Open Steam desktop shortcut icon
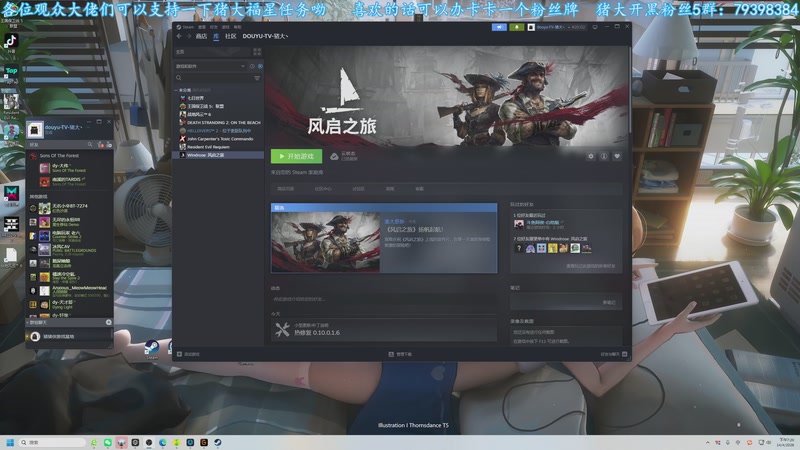 click(x=152, y=348)
